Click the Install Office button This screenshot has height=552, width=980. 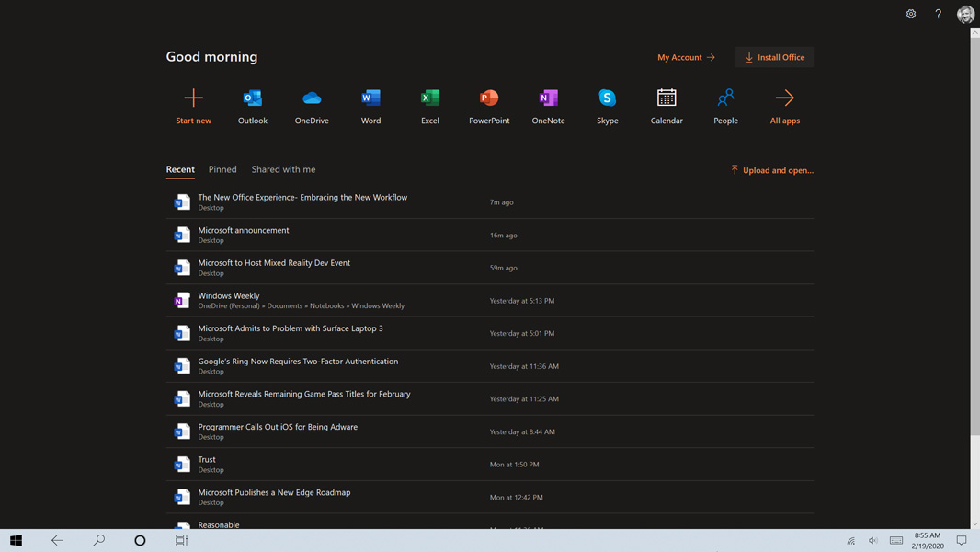point(774,57)
